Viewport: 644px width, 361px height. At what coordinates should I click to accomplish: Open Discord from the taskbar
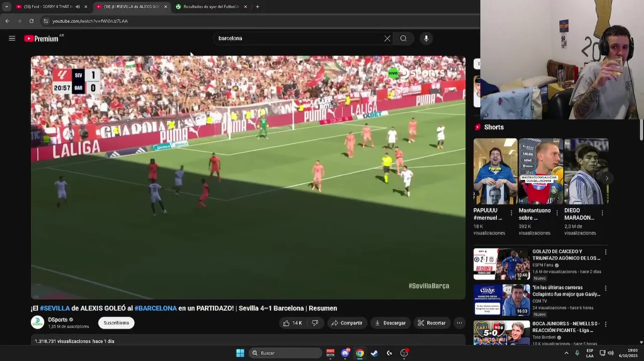[345, 353]
